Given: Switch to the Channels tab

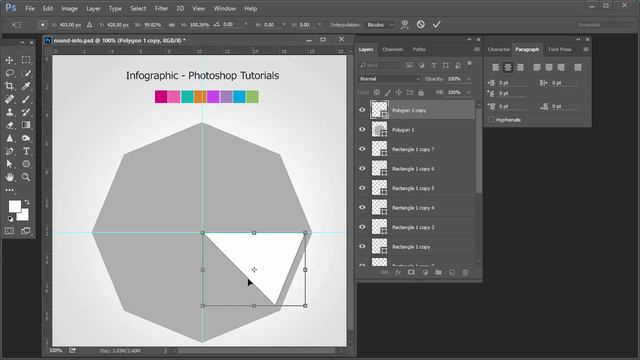Looking at the screenshot, I should tap(393, 49).
